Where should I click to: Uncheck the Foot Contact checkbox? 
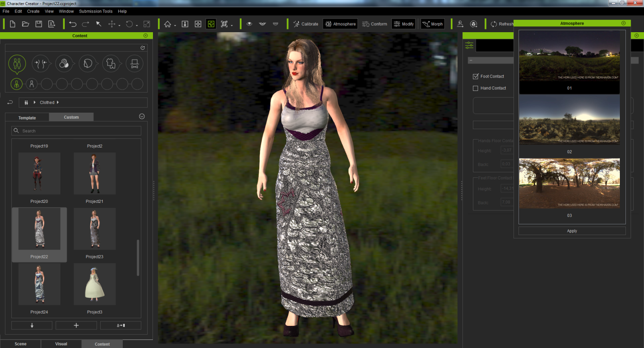click(475, 76)
